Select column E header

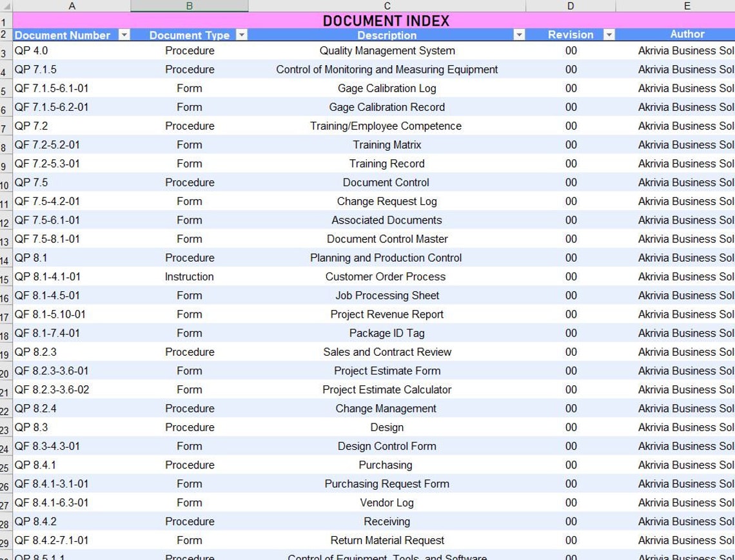[x=687, y=6]
